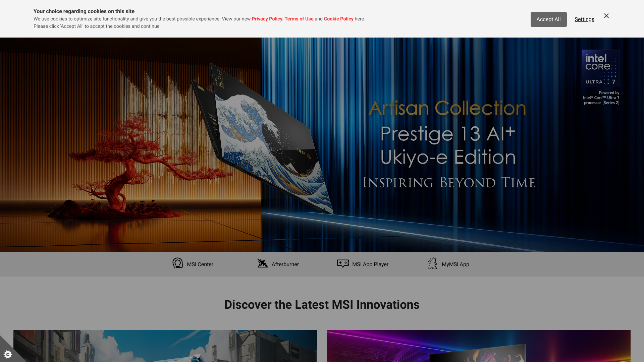644x362 pixels.
Task: Click the MSI App Player gamepad icon
Action: [343, 263]
